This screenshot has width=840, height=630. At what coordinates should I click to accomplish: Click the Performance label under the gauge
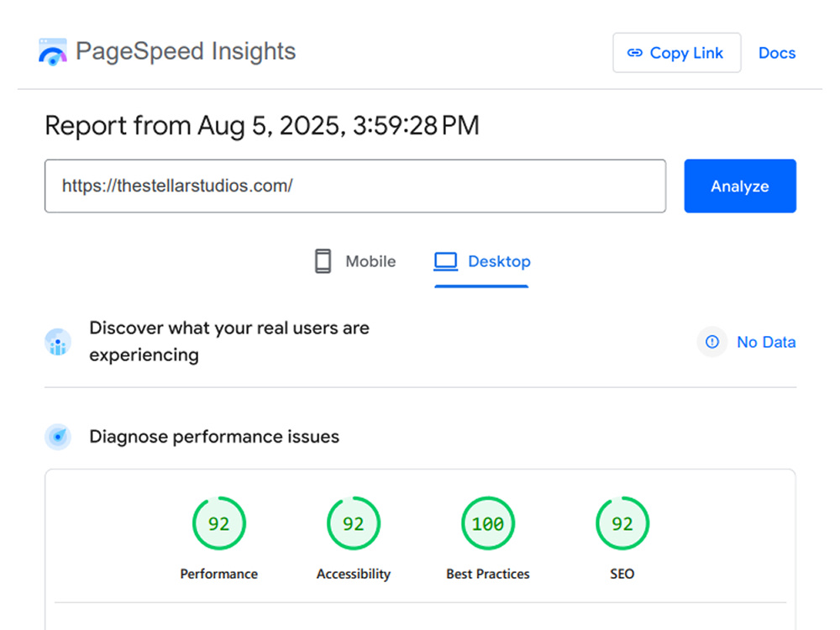coord(218,574)
